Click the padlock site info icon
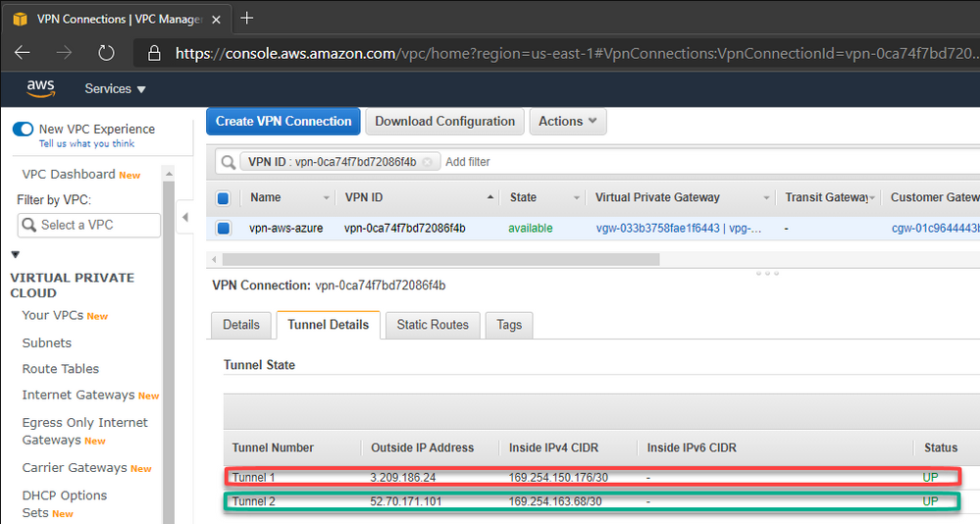Viewport: 980px width, 524px height. (154, 54)
